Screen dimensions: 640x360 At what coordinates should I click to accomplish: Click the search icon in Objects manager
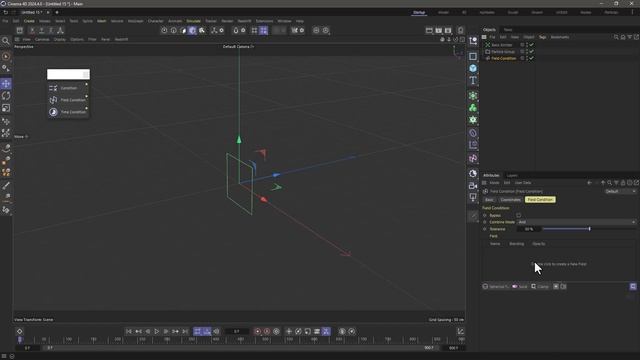click(616, 37)
